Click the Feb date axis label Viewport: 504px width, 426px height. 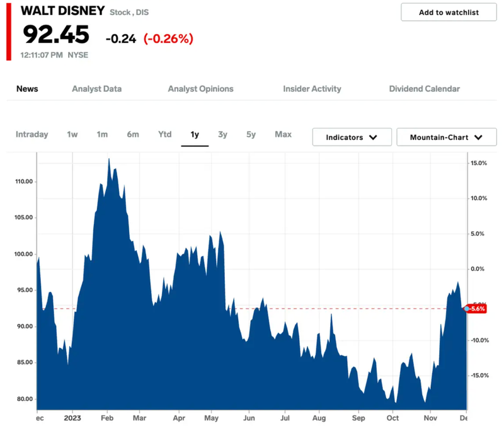tap(107, 418)
